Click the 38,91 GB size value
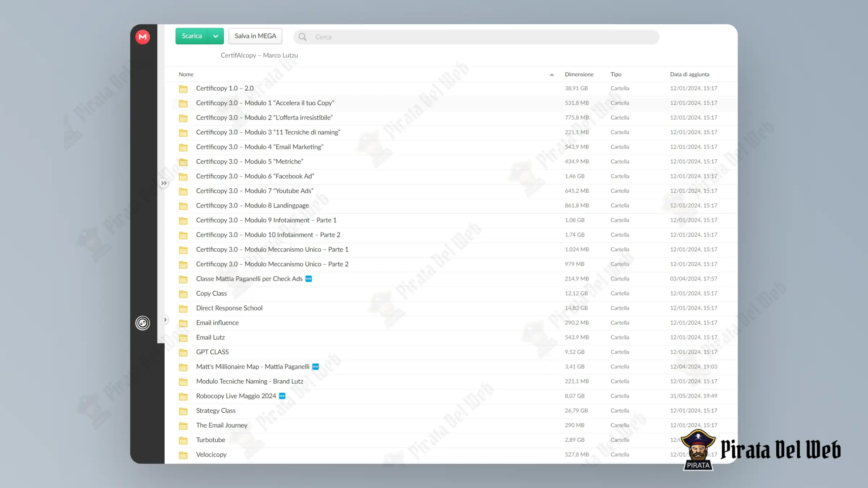The width and height of the screenshot is (868, 488). [x=576, y=88]
